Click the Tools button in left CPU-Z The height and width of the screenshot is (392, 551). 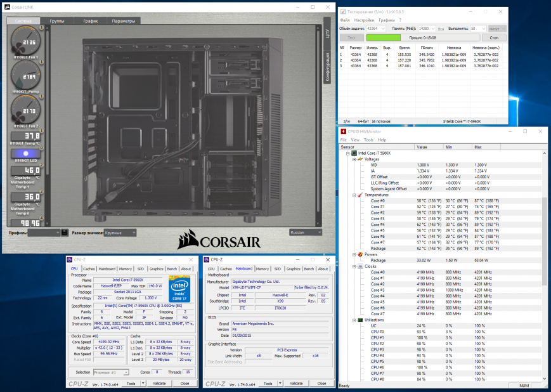pyautogui.click(x=131, y=384)
